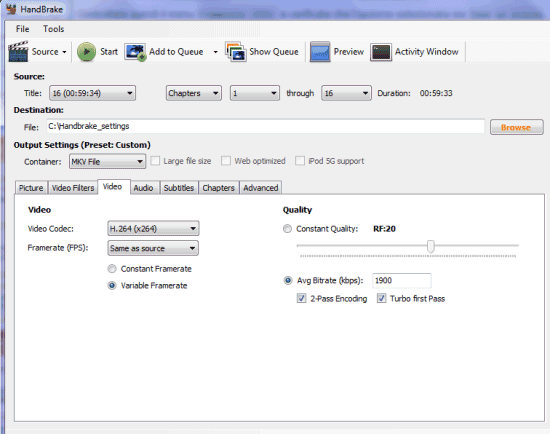The image size is (550, 434).
Task: Click the HandBrake title bar logo
Action: [11, 9]
